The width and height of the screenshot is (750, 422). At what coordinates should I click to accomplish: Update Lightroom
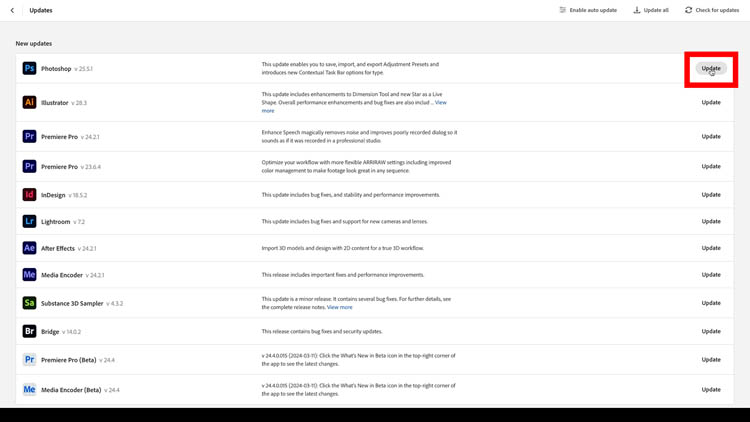tap(711, 222)
